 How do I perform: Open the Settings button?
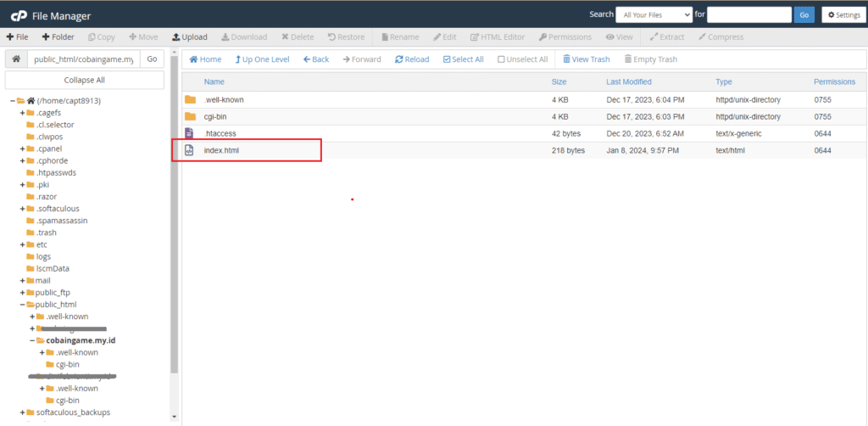(x=843, y=15)
